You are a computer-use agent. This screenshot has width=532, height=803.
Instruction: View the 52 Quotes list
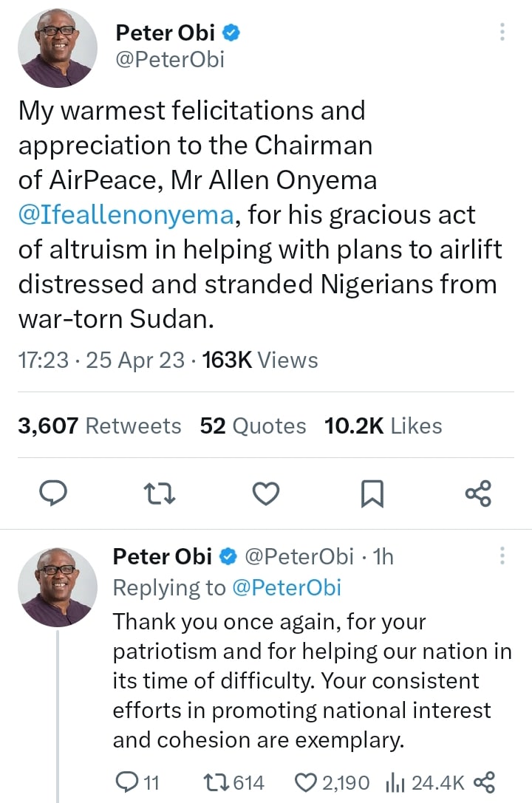[x=253, y=426]
